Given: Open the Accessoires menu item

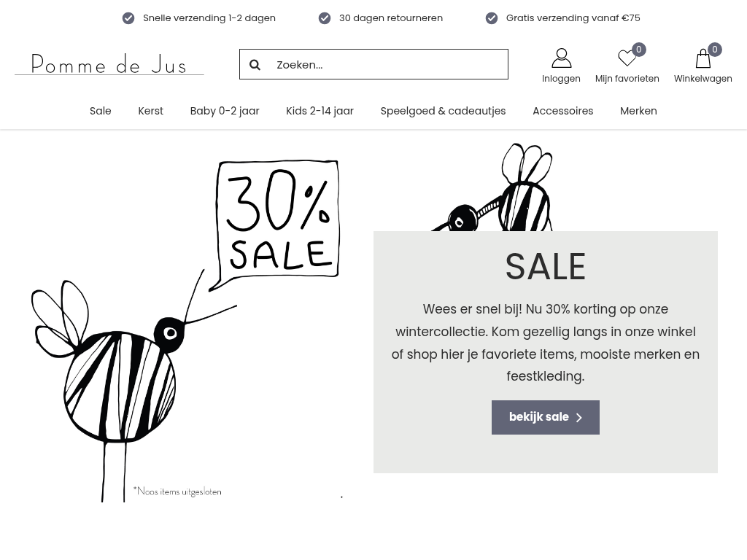Looking at the screenshot, I should click(x=562, y=111).
